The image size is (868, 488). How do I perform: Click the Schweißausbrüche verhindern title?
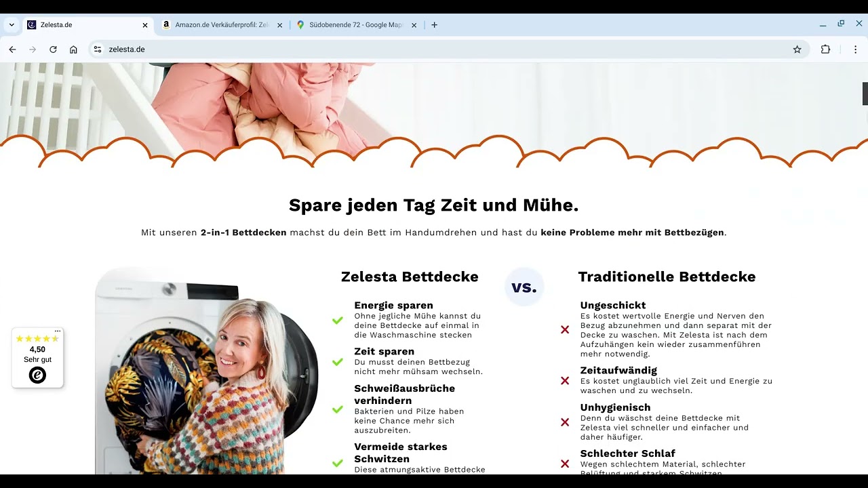click(404, 394)
